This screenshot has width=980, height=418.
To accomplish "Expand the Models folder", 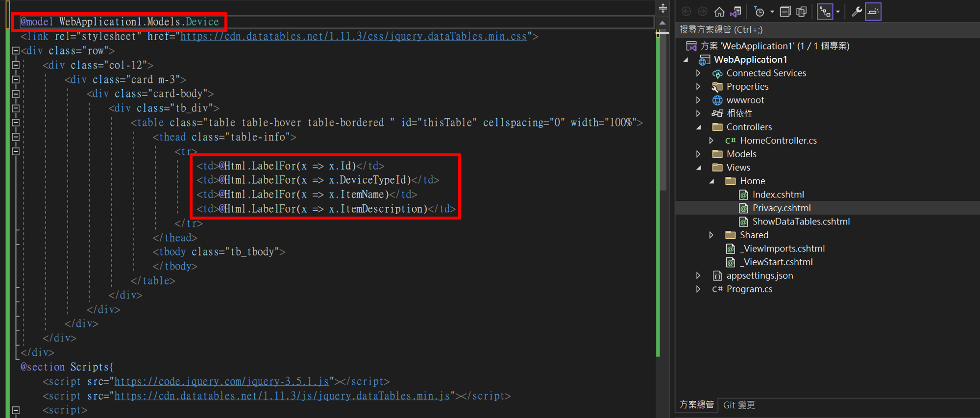I will coord(698,154).
